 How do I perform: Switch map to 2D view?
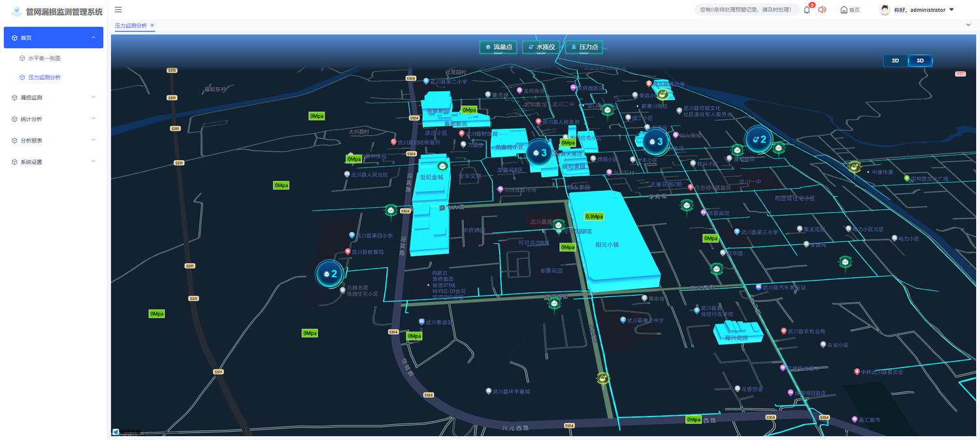click(895, 61)
